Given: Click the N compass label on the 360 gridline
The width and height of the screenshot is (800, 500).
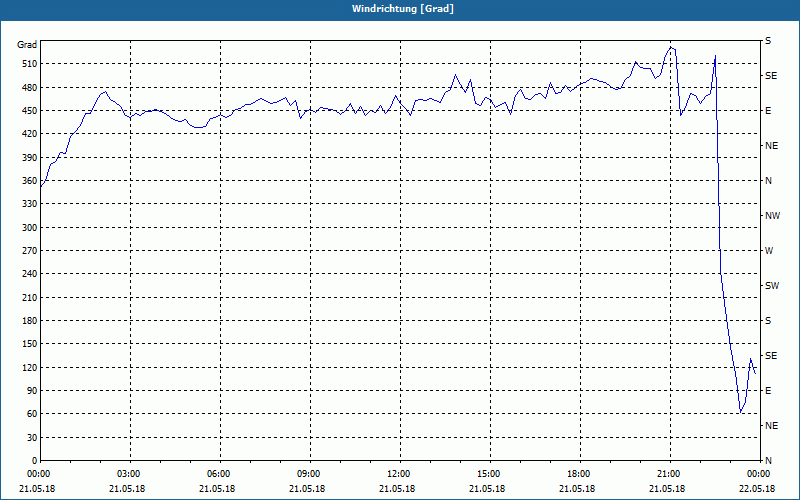Looking at the screenshot, I should [x=768, y=181].
